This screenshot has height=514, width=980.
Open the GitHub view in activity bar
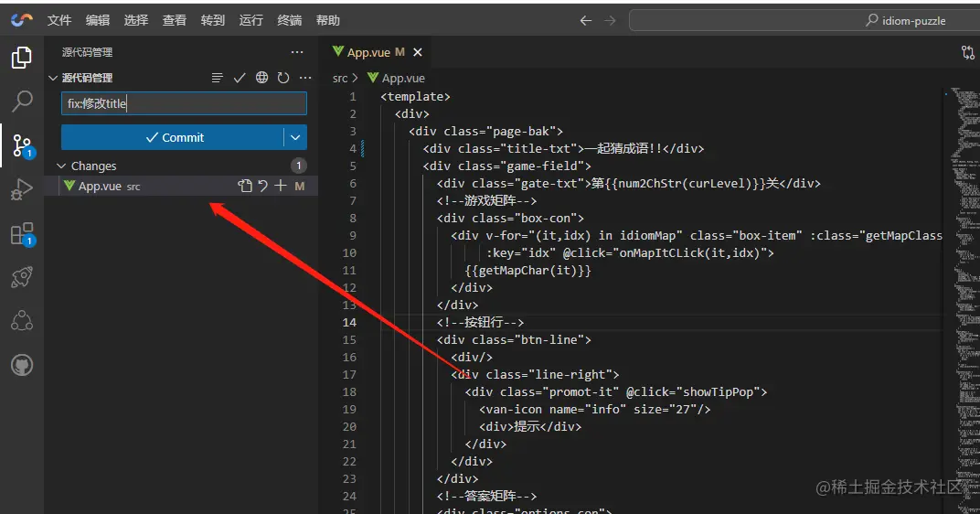click(22, 365)
